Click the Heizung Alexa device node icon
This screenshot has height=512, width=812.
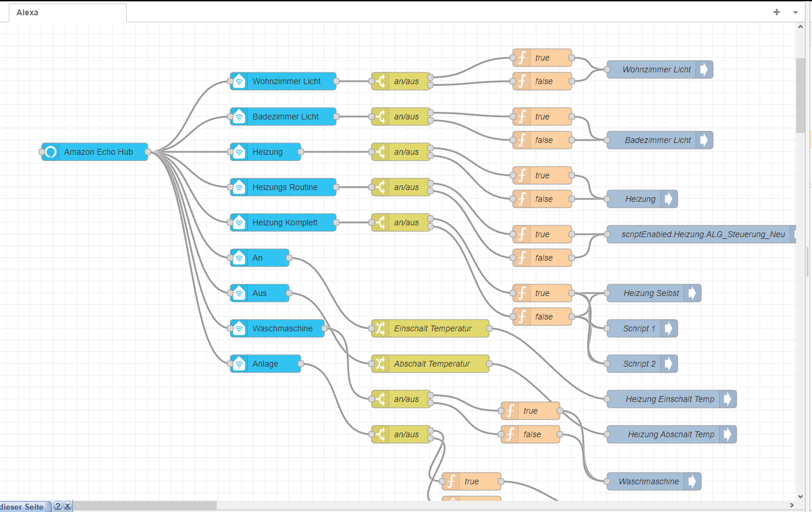point(239,152)
